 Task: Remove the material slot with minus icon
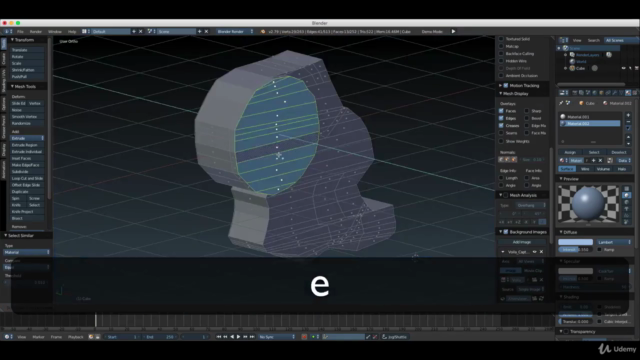tap(628, 122)
